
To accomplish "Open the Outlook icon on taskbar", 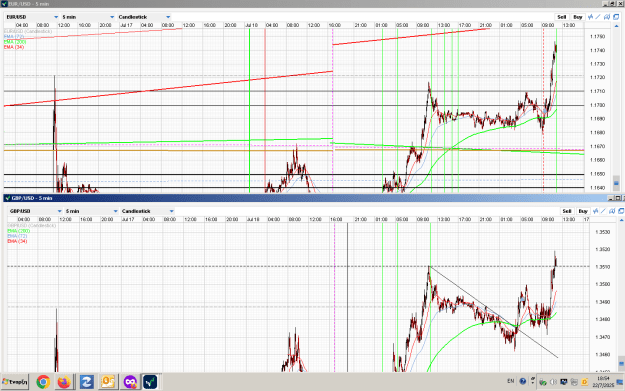I will (108, 382).
